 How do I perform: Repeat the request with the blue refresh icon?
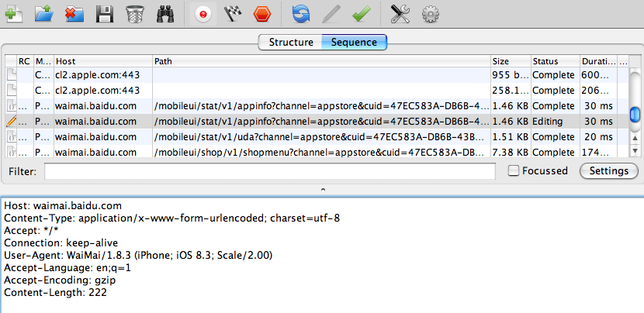point(300,15)
